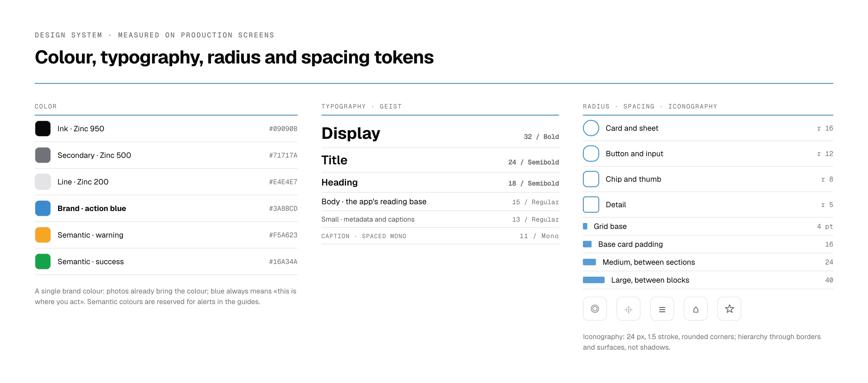Image resolution: width=868 pixels, height=383 pixels.
Task: Select the Ink Zinc 950 black swatch
Action: point(43,128)
